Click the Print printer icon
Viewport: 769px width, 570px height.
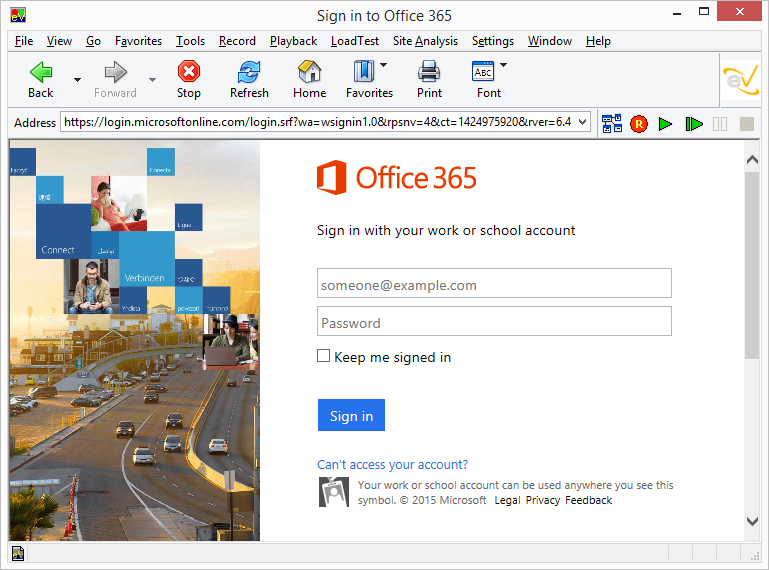pos(429,72)
